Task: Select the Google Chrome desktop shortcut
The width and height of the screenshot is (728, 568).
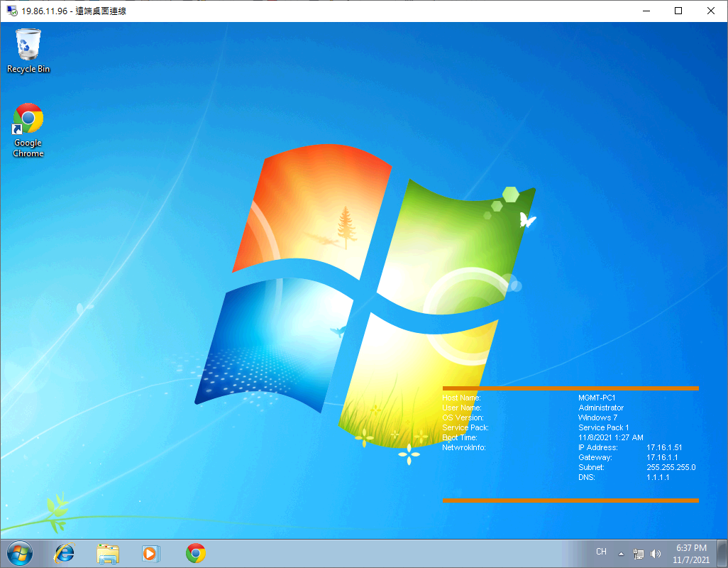Action: point(28,119)
